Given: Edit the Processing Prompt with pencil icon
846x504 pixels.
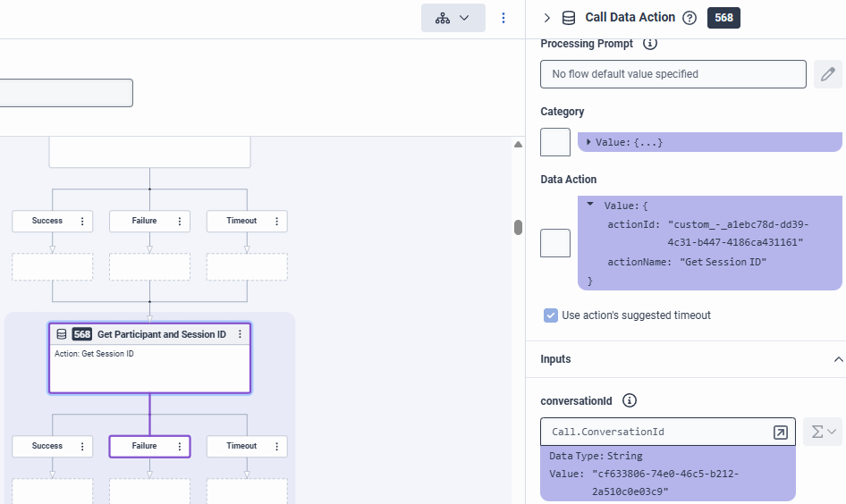Looking at the screenshot, I should 828,74.
